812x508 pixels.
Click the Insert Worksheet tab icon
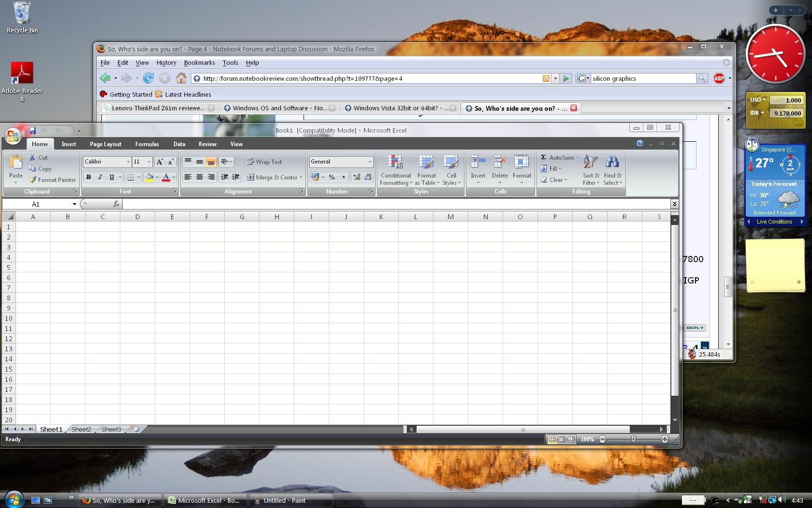(136, 429)
